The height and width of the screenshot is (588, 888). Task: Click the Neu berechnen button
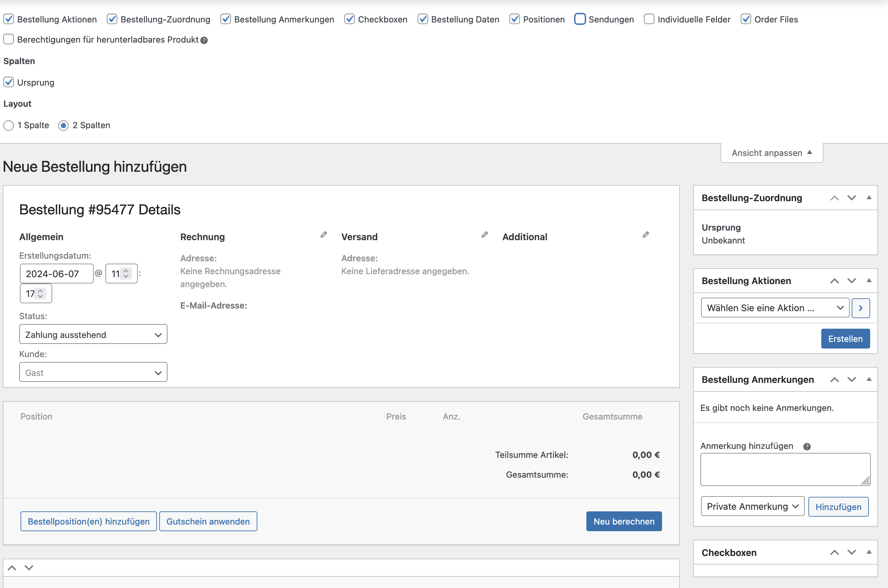[x=624, y=521]
